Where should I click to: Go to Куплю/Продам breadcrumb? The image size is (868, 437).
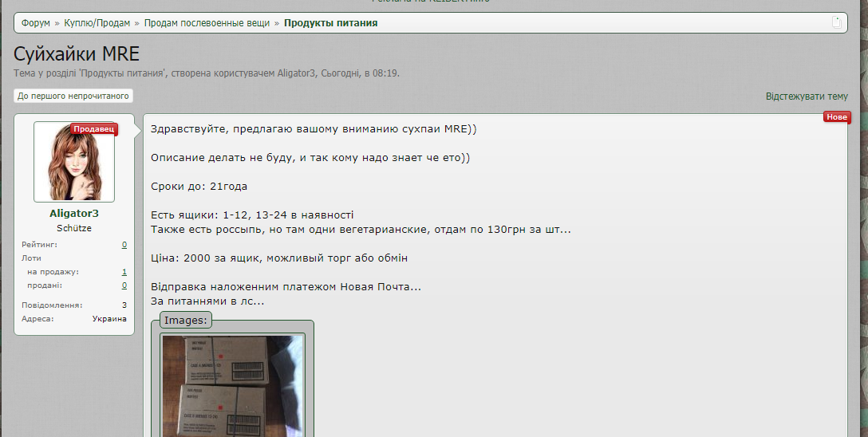(97, 22)
